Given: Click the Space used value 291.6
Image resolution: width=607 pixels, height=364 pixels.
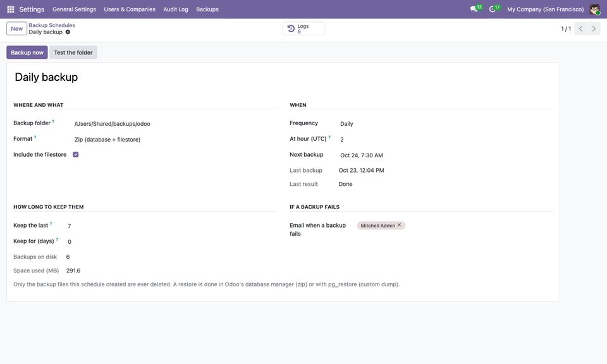Looking at the screenshot, I should coord(73,270).
